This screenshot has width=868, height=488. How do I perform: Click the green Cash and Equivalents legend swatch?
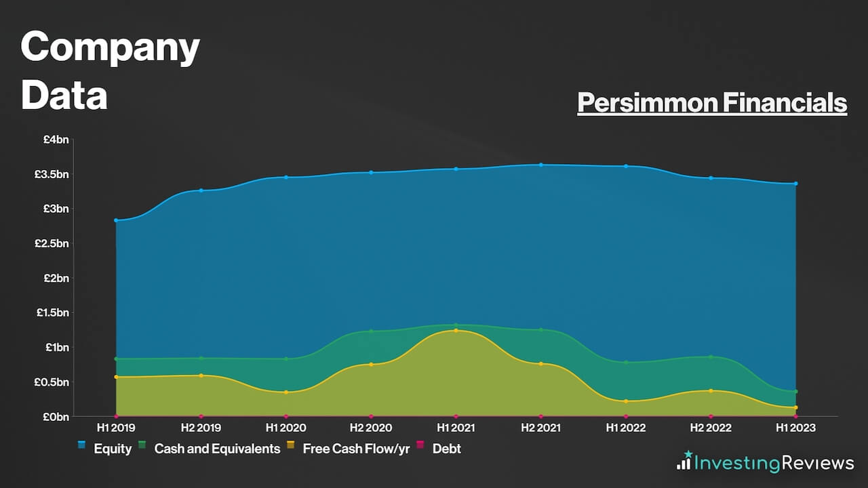(142, 445)
